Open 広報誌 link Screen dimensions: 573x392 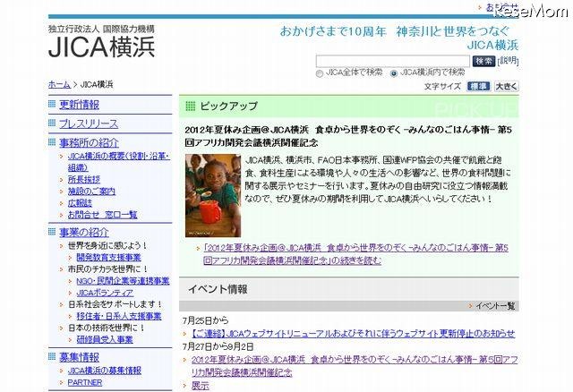pos(80,203)
